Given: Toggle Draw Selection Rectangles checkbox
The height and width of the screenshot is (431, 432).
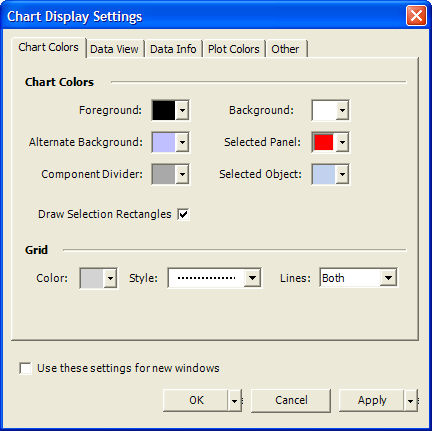Looking at the screenshot, I should point(183,214).
